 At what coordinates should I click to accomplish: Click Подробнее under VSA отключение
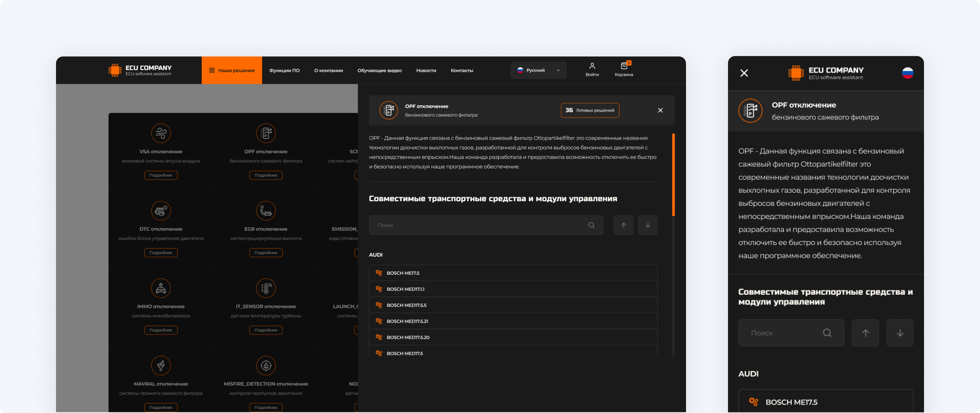click(x=161, y=175)
